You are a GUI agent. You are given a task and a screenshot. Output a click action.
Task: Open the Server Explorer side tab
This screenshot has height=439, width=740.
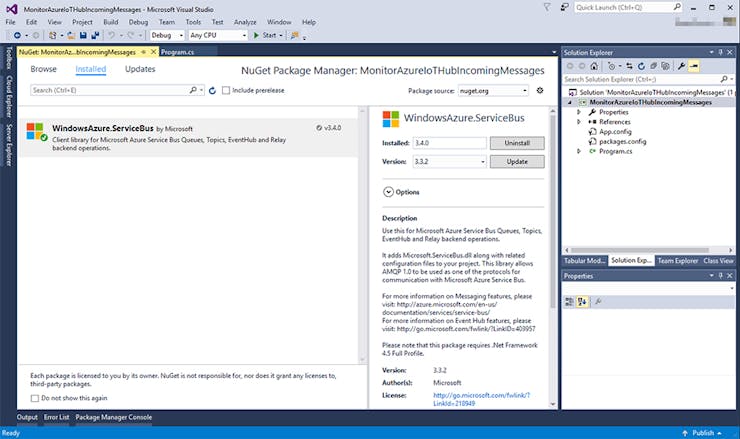coord(8,145)
